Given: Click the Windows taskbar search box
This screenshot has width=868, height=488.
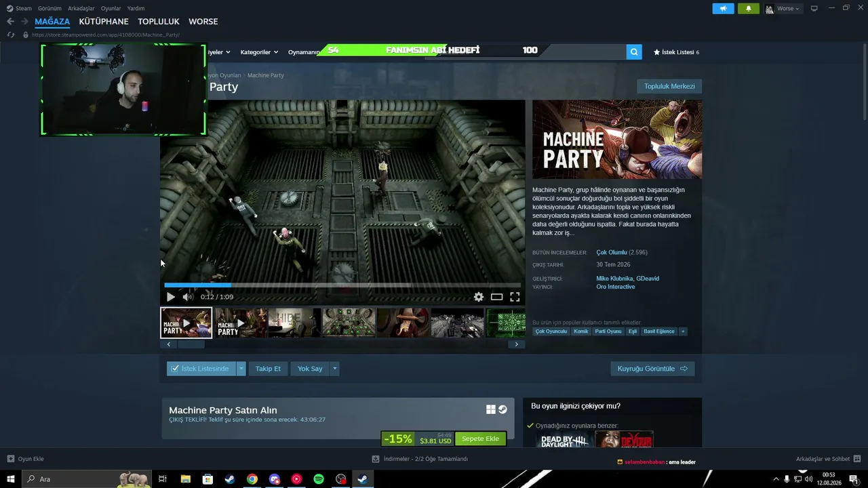Looking at the screenshot, I should [x=87, y=479].
